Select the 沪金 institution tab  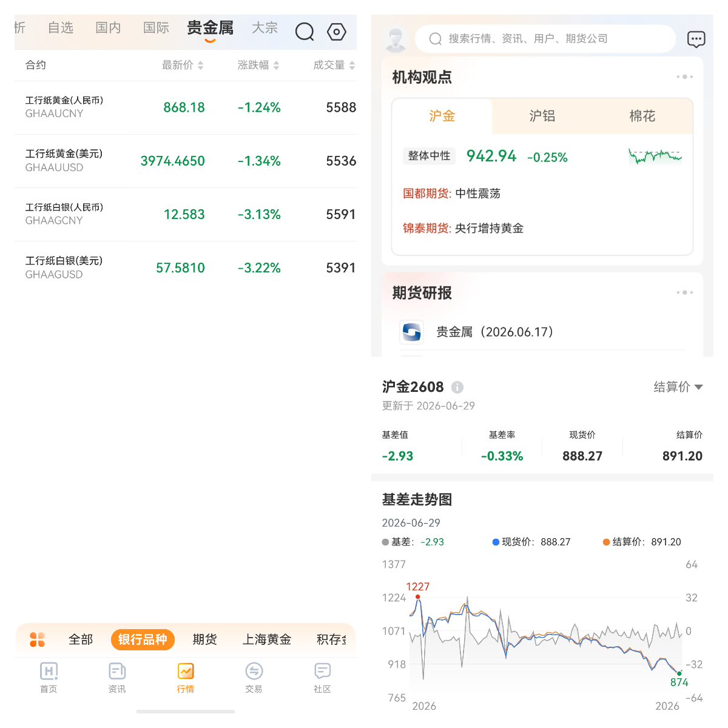pos(442,116)
